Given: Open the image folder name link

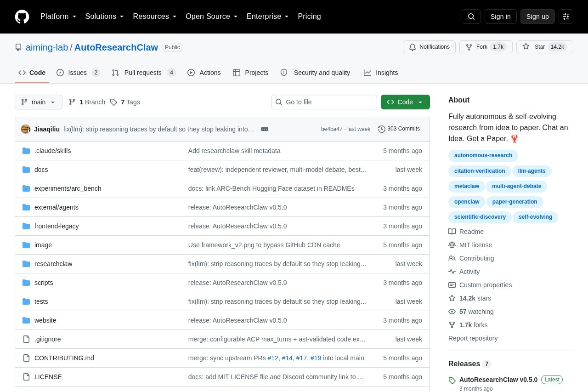Looking at the screenshot, I should pyautogui.click(x=43, y=245).
